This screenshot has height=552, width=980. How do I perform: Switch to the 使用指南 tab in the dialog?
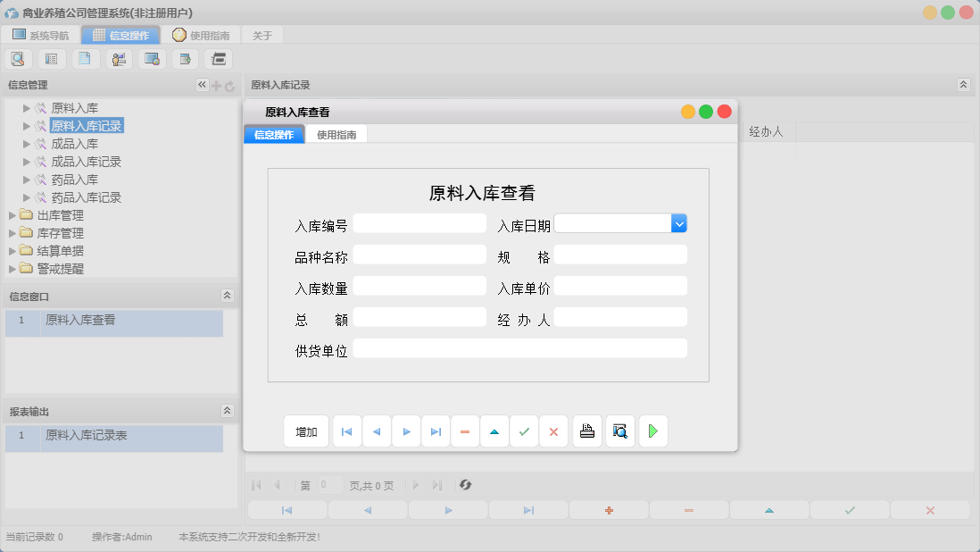(338, 134)
